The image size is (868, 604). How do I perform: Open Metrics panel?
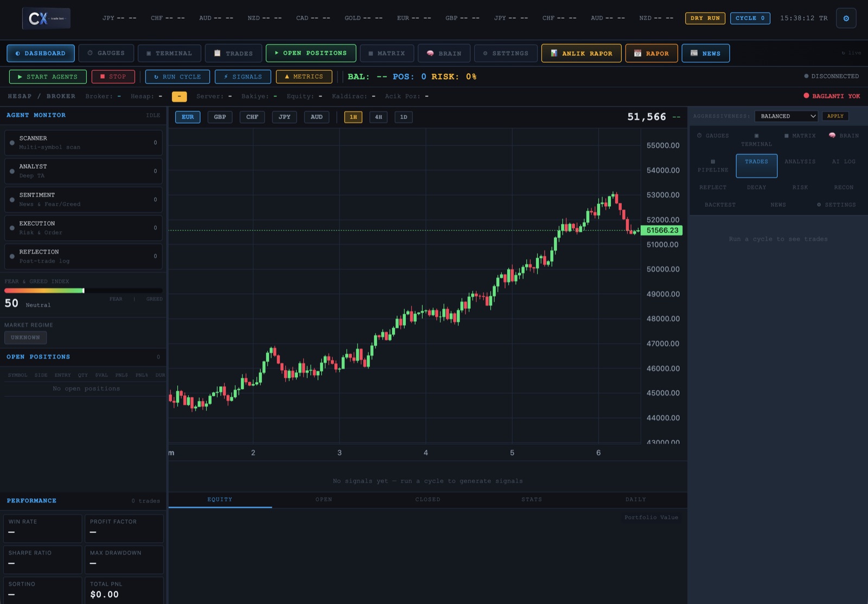click(x=304, y=77)
